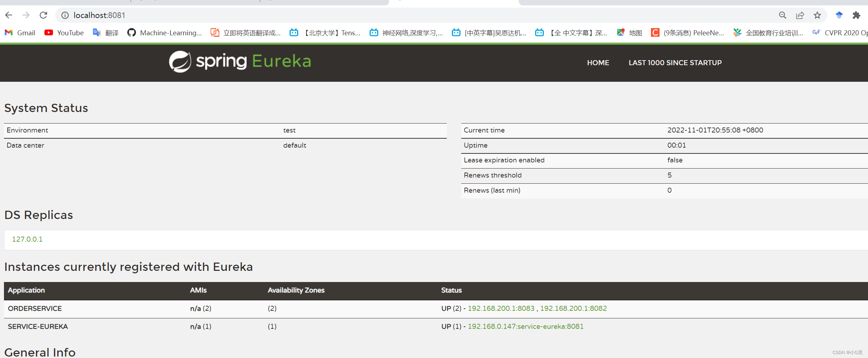Click the Data center value default
Image resolution: width=868 pixels, height=358 pixels.
click(295, 145)
